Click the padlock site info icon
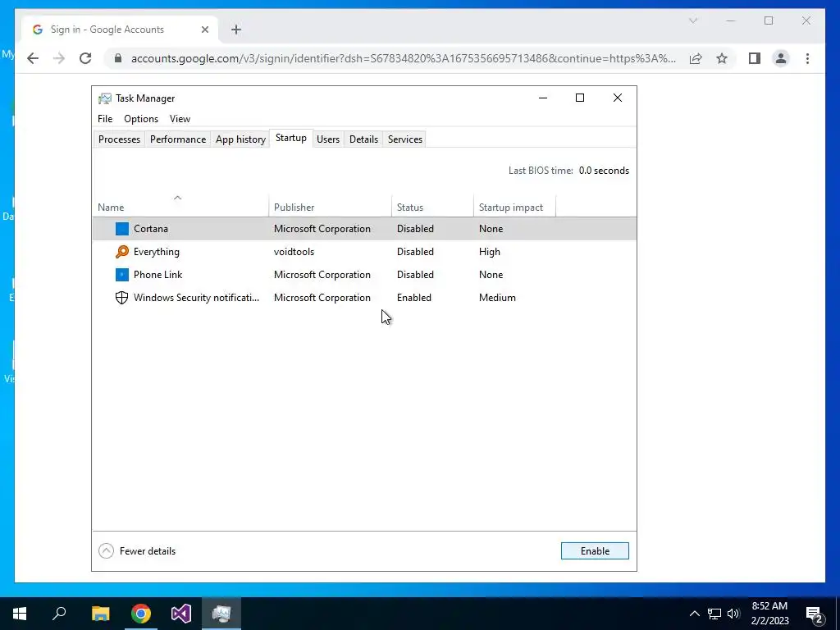The height and width of the screenshot is (630, 840). tap(118, 58)
